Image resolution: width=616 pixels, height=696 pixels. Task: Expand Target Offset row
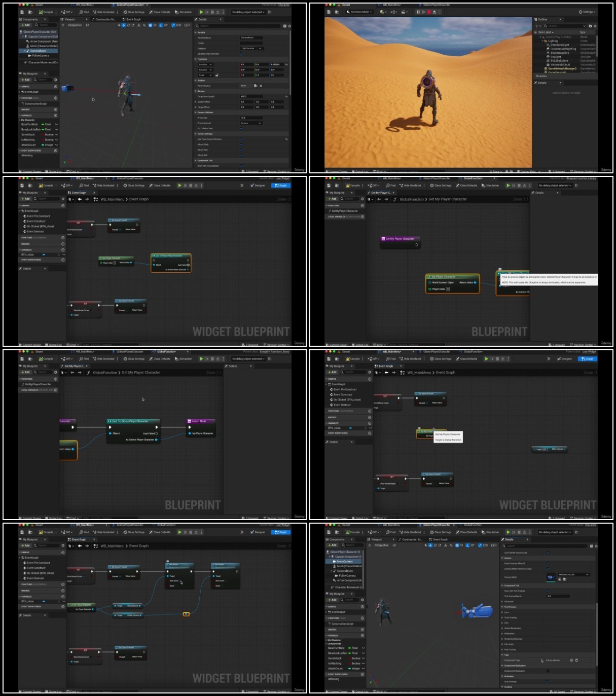coord(195,107)
